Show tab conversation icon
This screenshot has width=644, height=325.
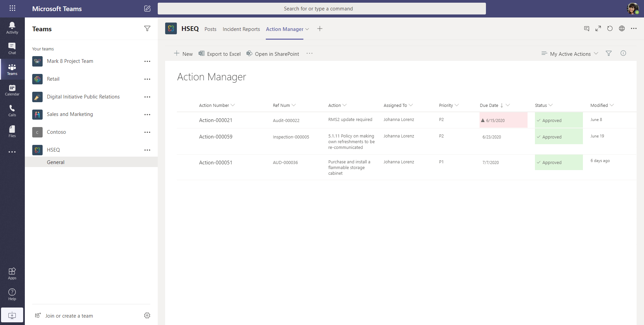pos(587,29)
